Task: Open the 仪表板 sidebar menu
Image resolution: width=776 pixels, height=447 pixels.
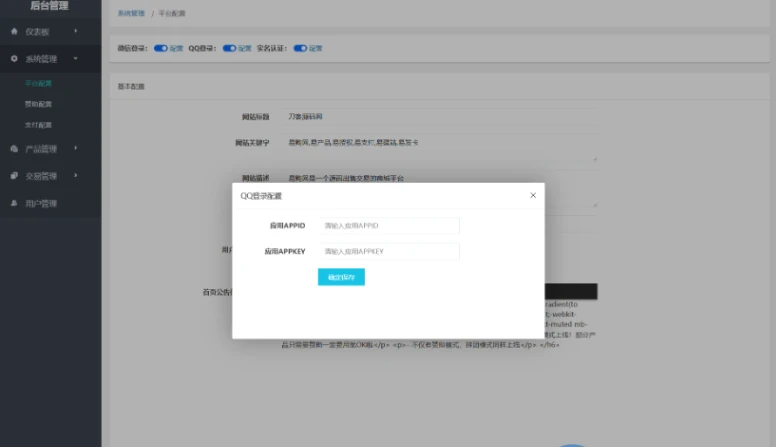Action: point(50,32)
